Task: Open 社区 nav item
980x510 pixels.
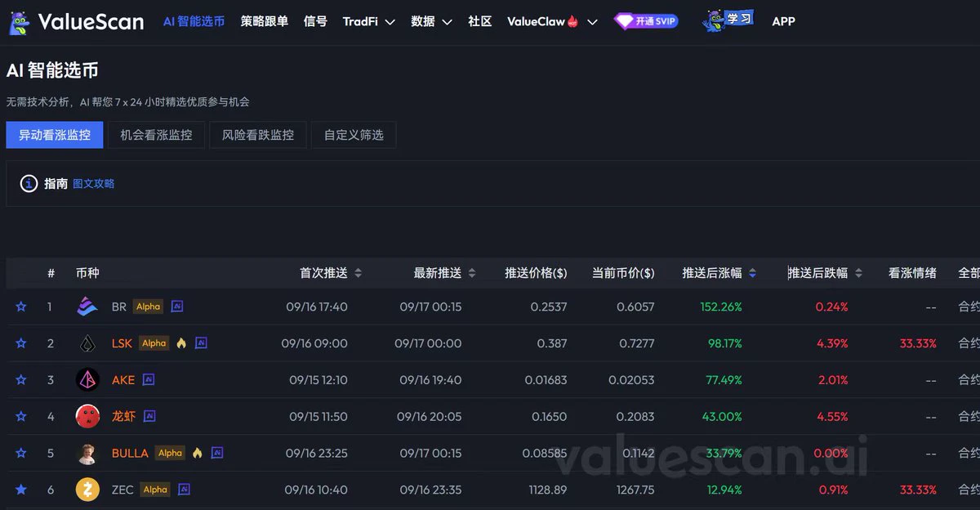Action: click(x=480, y=21)
